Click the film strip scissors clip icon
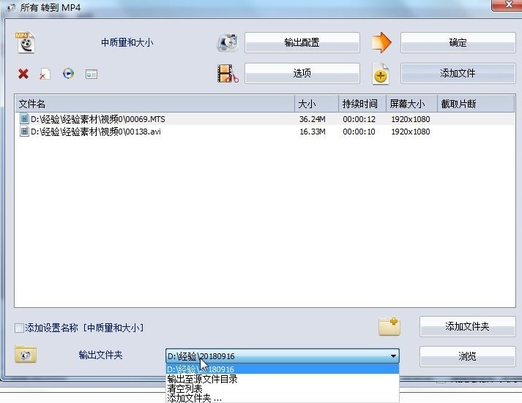522x403 pixels. [x=228, y=73]
